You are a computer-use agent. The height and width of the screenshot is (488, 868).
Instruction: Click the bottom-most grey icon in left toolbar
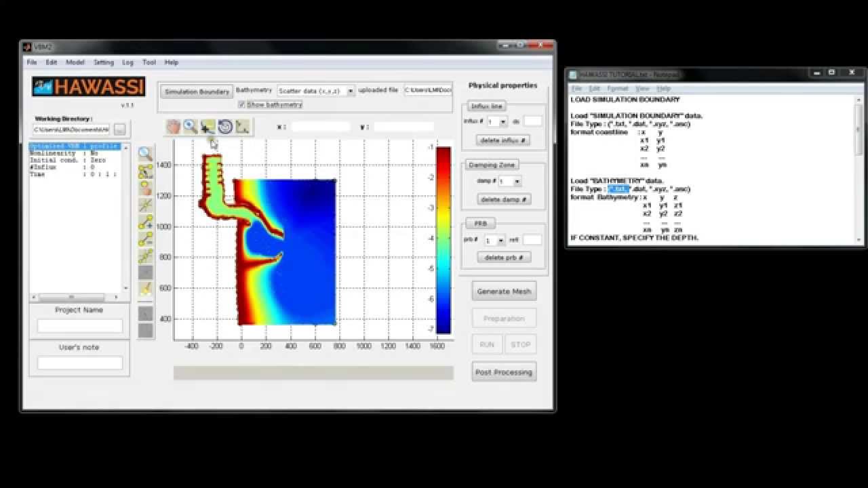tap(146, 331)
